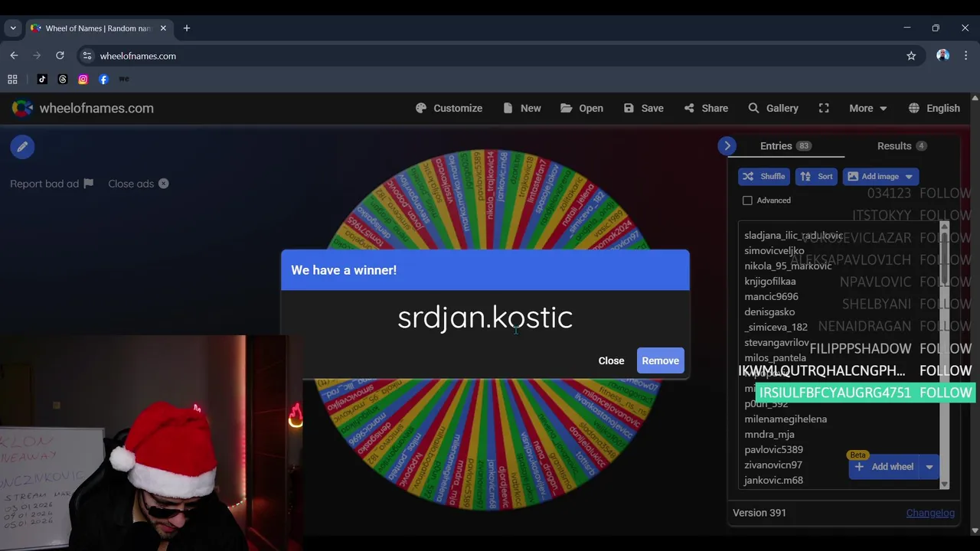Viewport: 980px width, 551px height.
Task: Remove the winner srdjan.kostic
Action: pos(660,360)
